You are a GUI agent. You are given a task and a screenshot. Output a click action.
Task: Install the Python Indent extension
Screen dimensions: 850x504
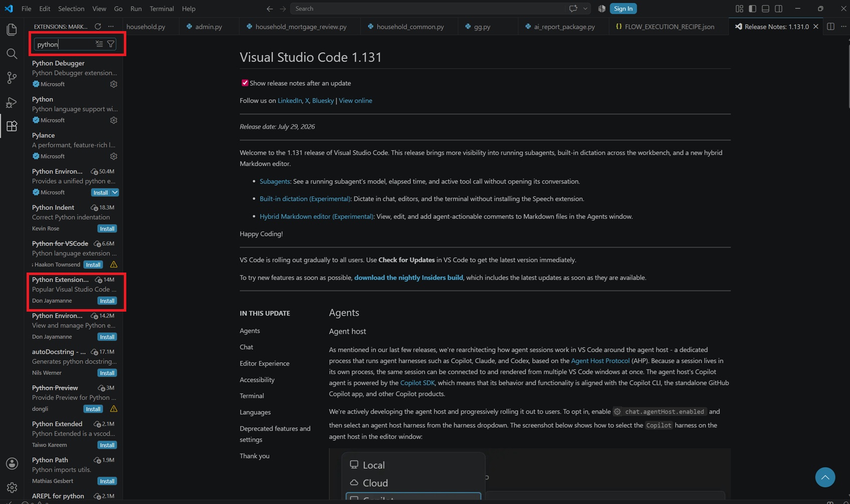tap(107, 228)
